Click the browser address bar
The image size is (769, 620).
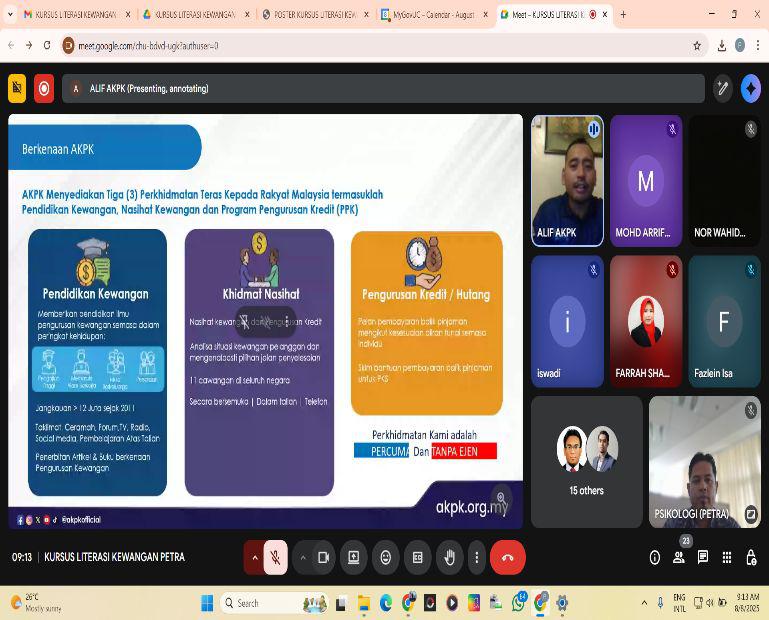[380, 45]
